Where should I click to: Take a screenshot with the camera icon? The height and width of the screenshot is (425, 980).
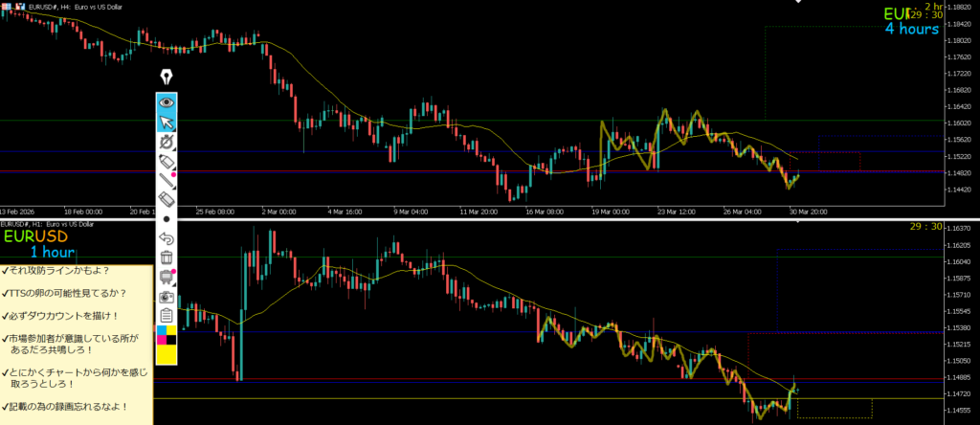coord(167,297)
